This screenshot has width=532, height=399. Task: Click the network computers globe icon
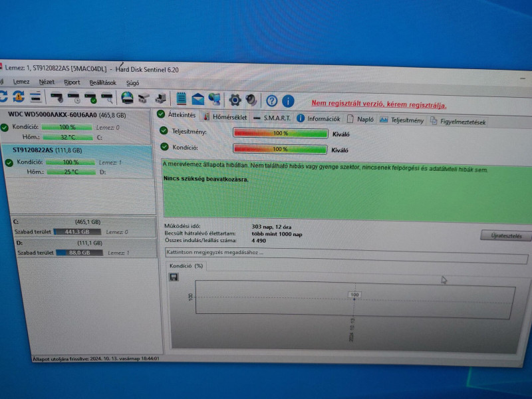pos(214,99)
